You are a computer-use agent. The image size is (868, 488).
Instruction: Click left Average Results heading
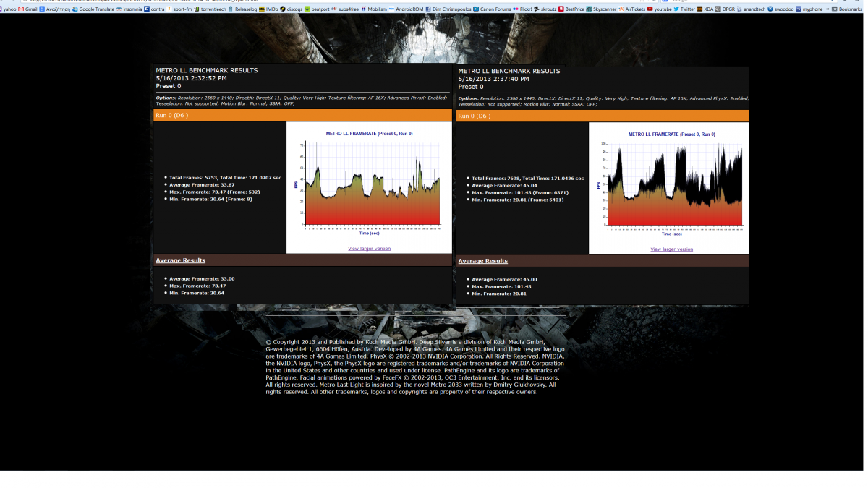pos(180,260)
